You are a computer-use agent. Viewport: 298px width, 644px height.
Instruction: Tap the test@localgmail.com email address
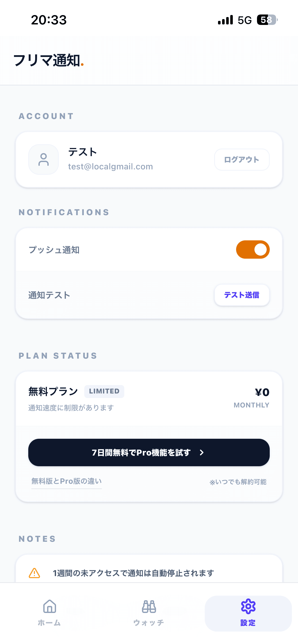click(x=111, y=167)
